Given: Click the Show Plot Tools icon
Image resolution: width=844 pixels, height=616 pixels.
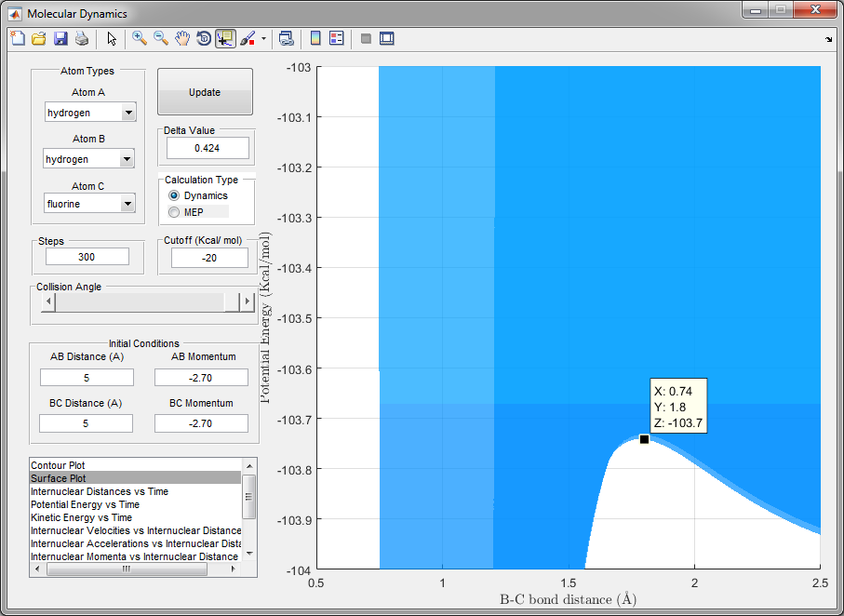Looking at the screenshot, I should (x=386, y=38).
